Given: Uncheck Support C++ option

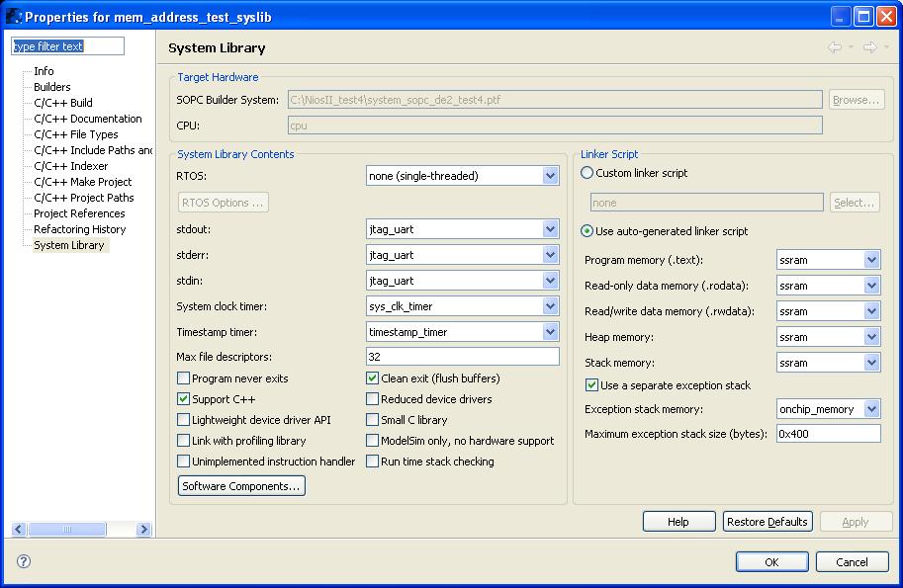Looking at the screenshot, I should (184, 399).
